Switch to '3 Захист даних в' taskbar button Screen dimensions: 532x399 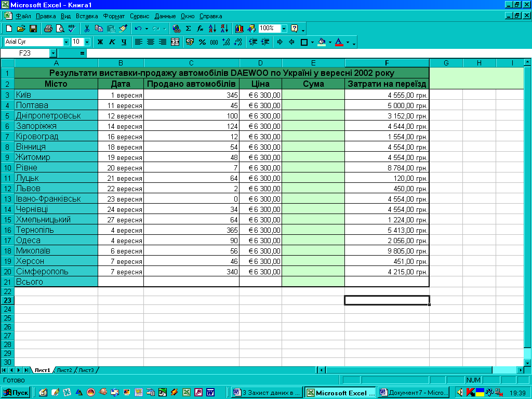(268, 393)
